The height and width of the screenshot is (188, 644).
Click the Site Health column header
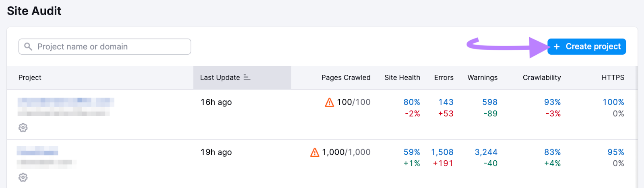[x=402, y=78]
